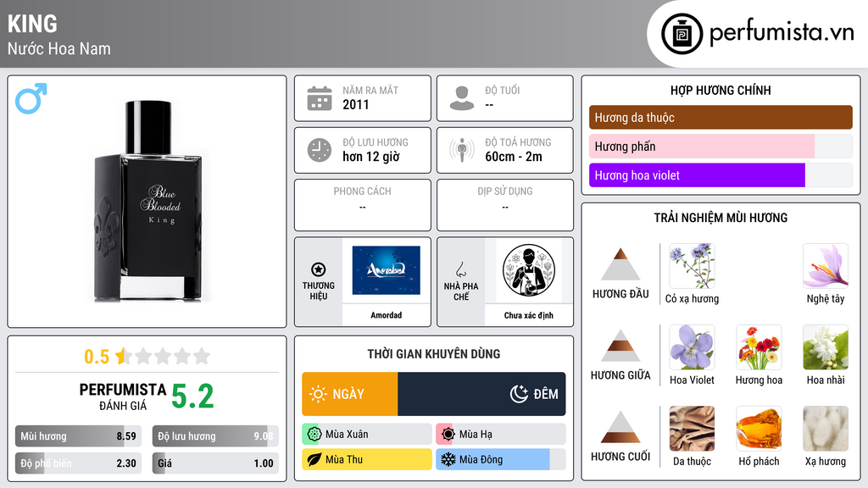The height and width of the screenshot is (488, 868).
Task: Click the half-filled rating star
Action: [124, 356]
